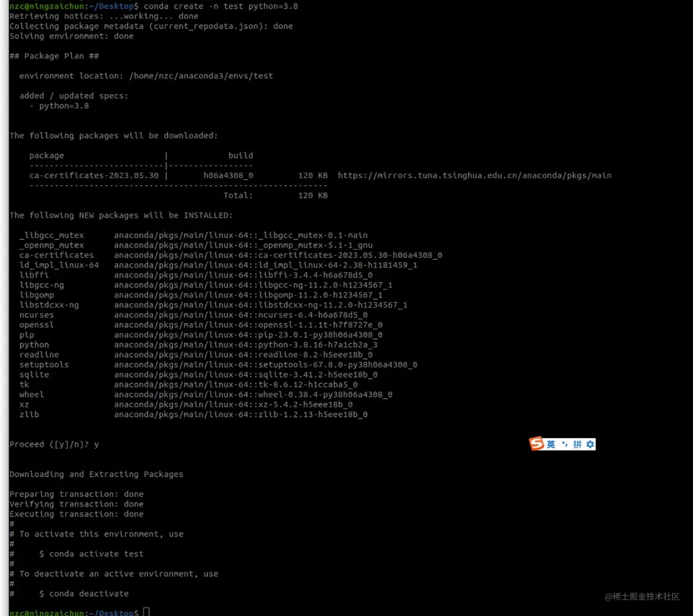693x616 pixels.
Task: Click 'tk-8.6.12-h1ccaba5_0' package path
Action: (x=236, y=384)
